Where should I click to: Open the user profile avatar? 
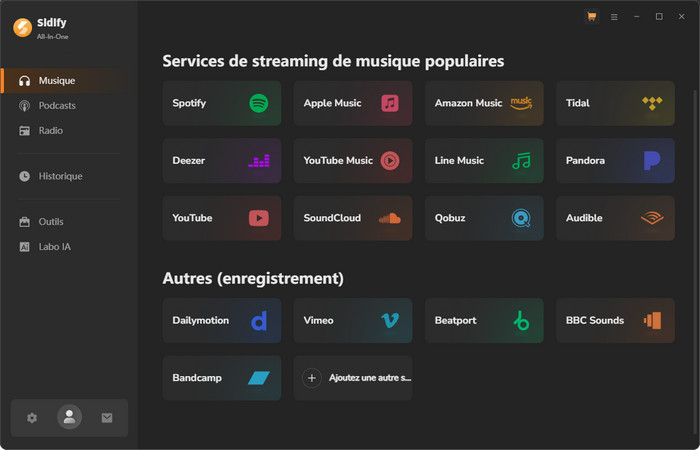69,418
